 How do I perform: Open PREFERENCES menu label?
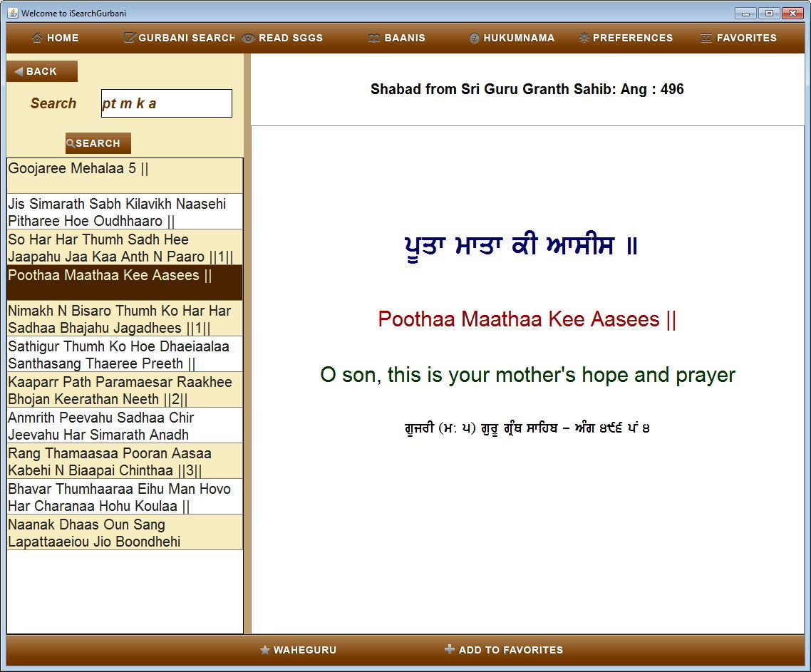pyautogui.click(x=633, y=38)
